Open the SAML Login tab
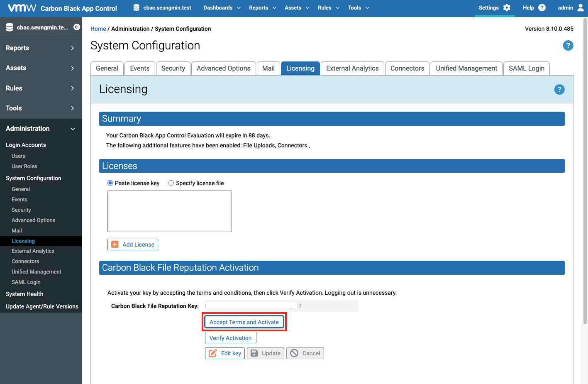 (x=527, y=68)
